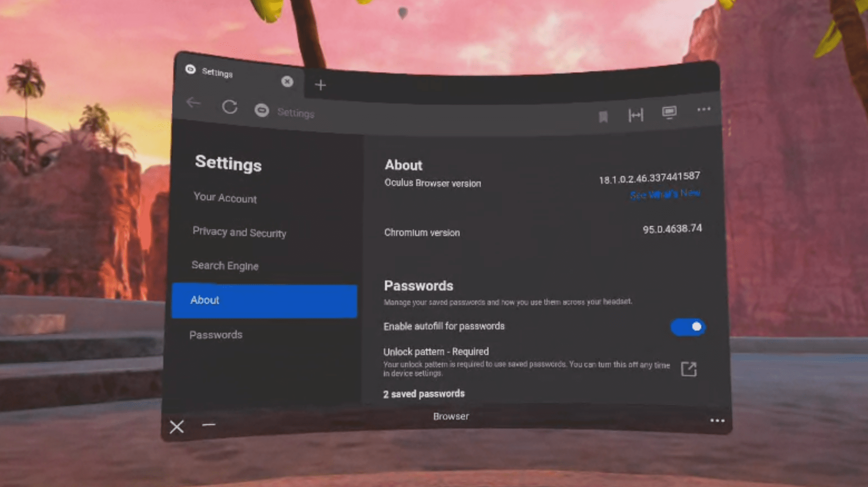The height and width of the screenshot is (487, 868).
Task: Click the new tab plus button
Action: (x=321, y=84)
